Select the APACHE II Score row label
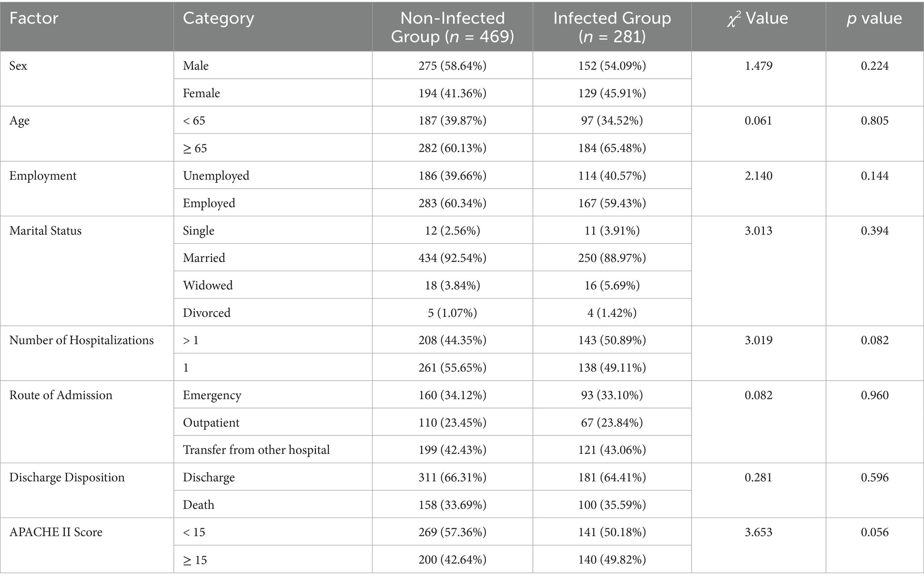The image size is (924, 581). [56, 532]
